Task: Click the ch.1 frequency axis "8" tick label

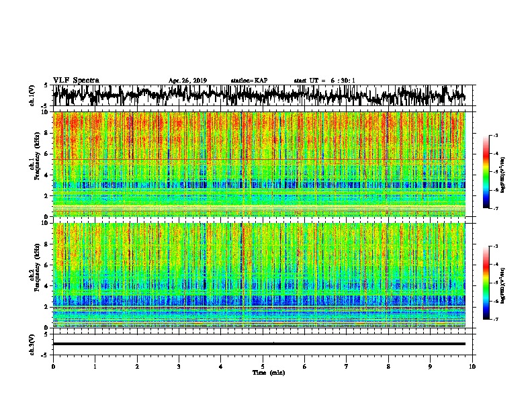Action: (46, 133)
